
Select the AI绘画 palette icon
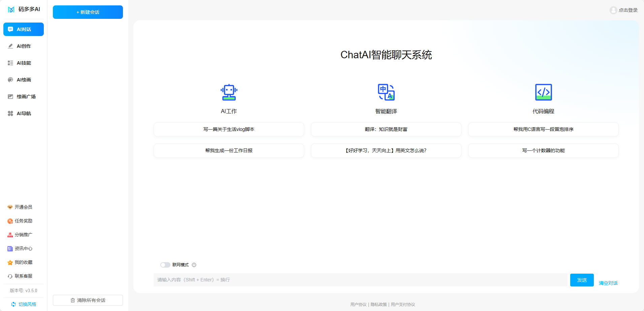coord(10,80)
